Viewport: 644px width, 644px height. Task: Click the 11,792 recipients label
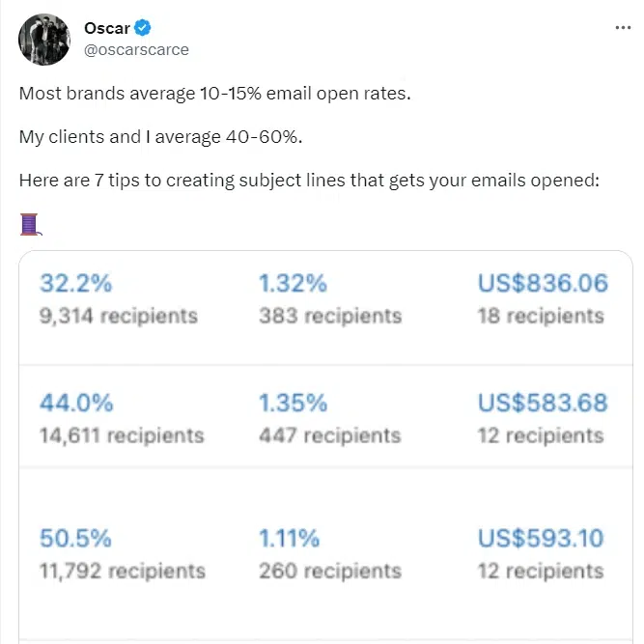(123, 571)
